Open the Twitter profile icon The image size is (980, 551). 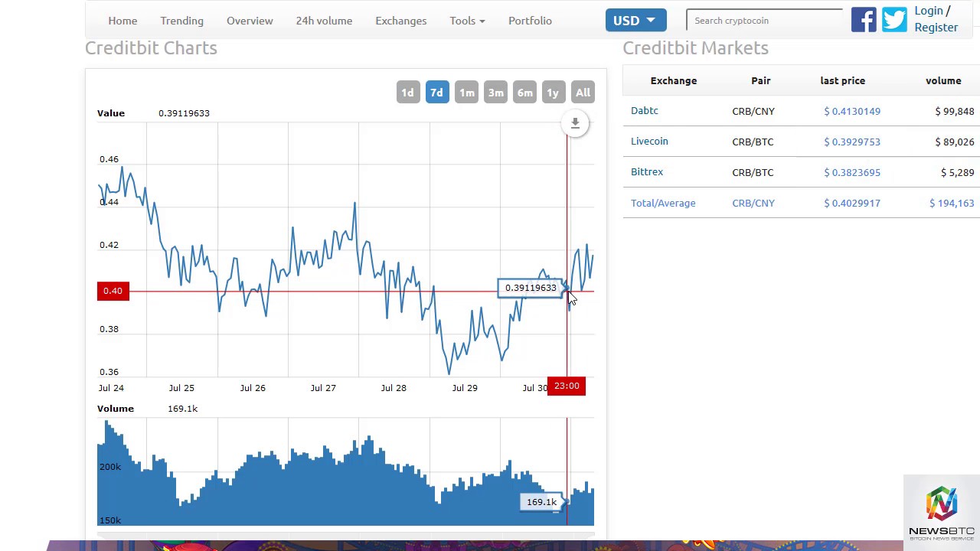click(894, 20)
